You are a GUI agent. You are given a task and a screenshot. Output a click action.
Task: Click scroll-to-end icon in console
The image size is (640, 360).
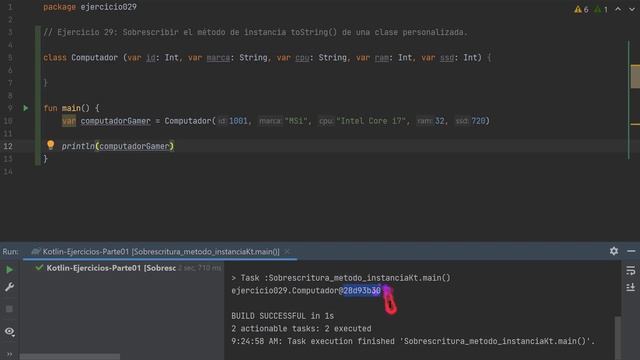click(631, 287)
